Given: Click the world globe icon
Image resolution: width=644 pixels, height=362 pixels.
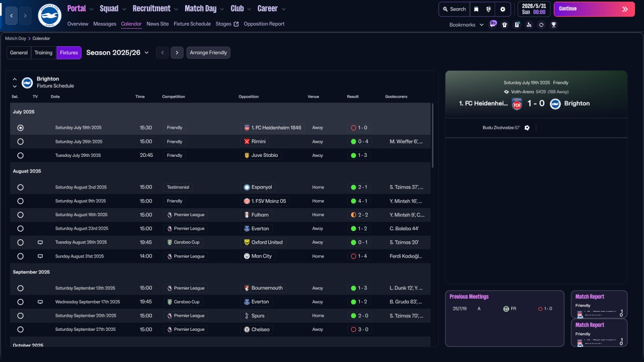Looking at the screenshot, I should pyautogui.click(x=489, y=9).
